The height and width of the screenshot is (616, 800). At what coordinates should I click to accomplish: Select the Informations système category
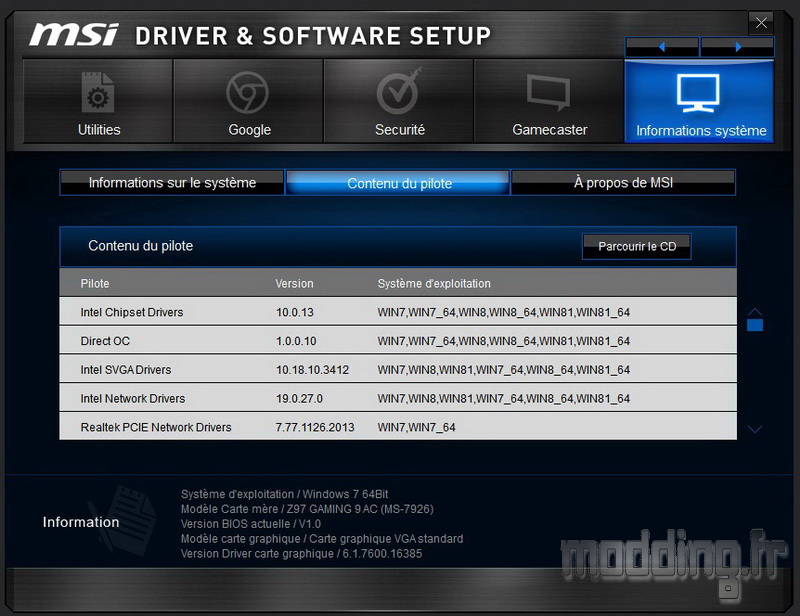699,101
